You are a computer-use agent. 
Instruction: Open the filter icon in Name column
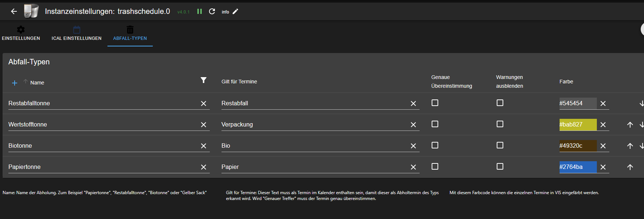[204, 80]
